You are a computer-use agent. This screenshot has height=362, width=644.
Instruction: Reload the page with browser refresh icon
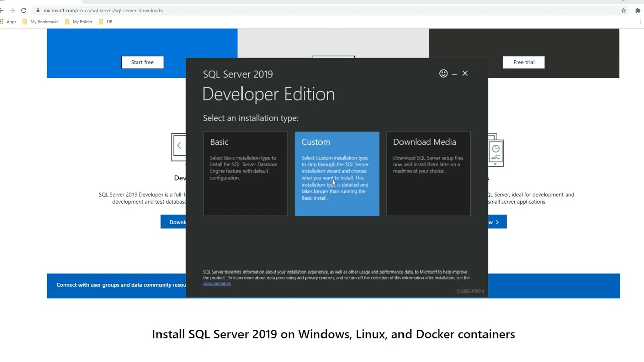pos(24,10)
